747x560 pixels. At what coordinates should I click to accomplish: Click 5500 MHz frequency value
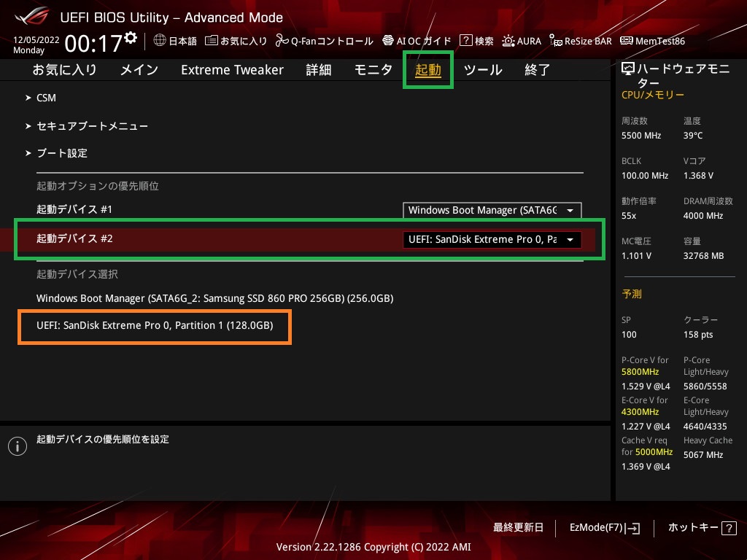641,136
